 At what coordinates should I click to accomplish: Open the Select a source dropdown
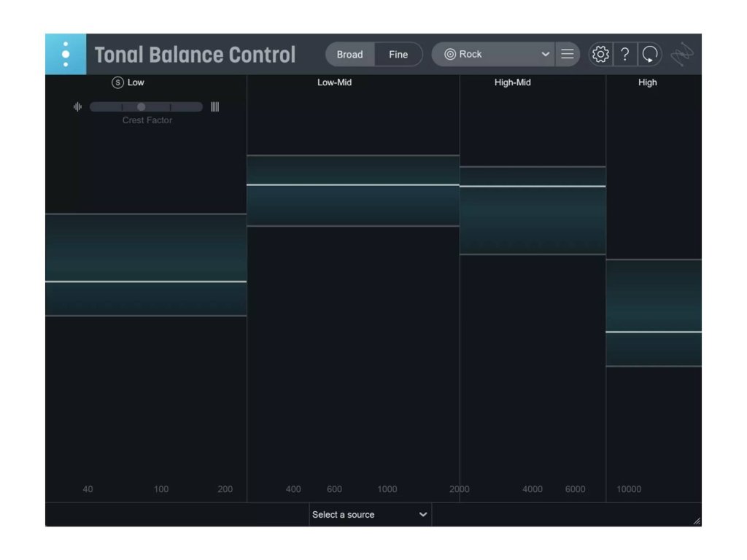370,515
